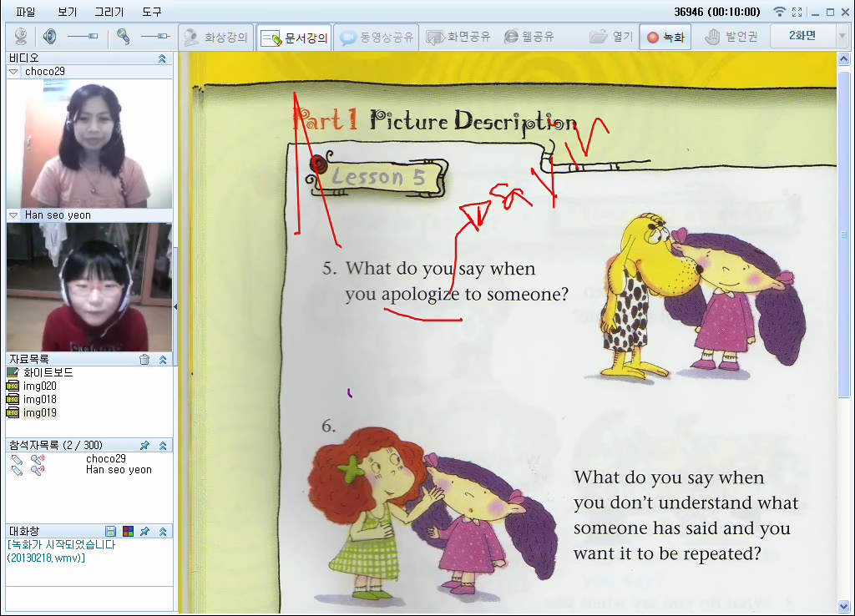Save the chat with the disk icon

click(x=110, y=531)
